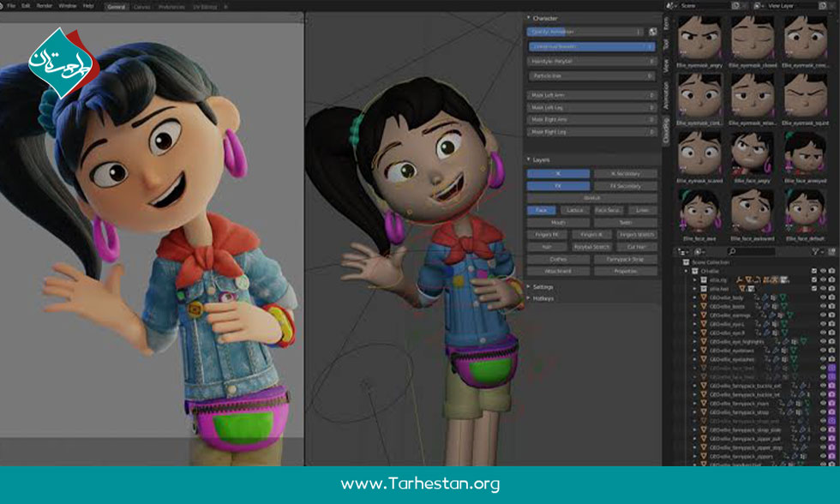Click the icon beside the Quality slider
Screen dimensions: 840x504
tap(652, 32)
